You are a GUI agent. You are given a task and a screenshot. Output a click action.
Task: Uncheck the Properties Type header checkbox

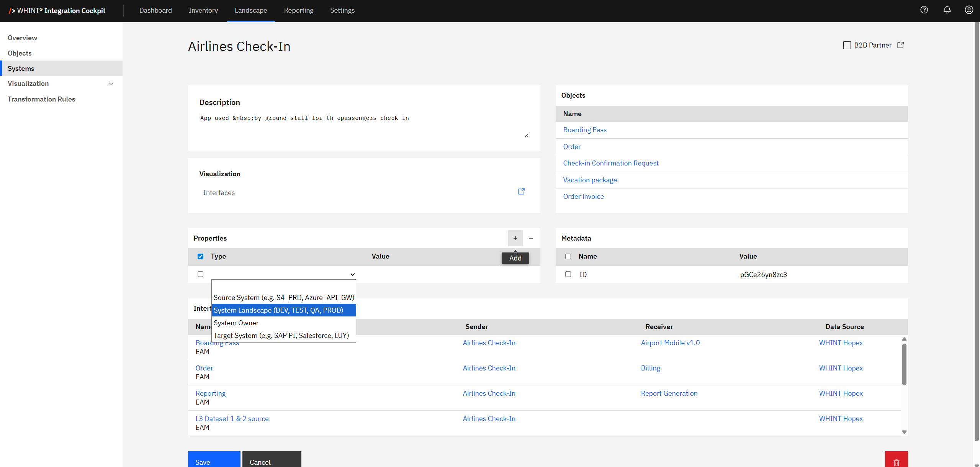200,256
